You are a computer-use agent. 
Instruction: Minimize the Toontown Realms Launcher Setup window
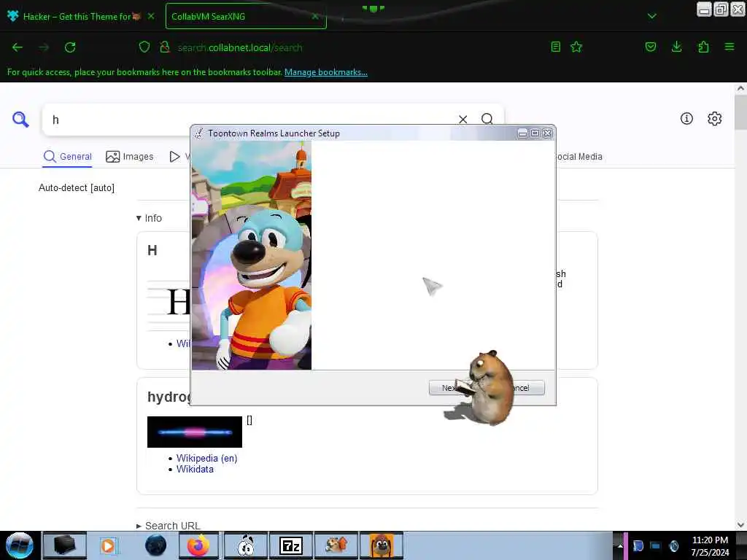tap(522, 133)
